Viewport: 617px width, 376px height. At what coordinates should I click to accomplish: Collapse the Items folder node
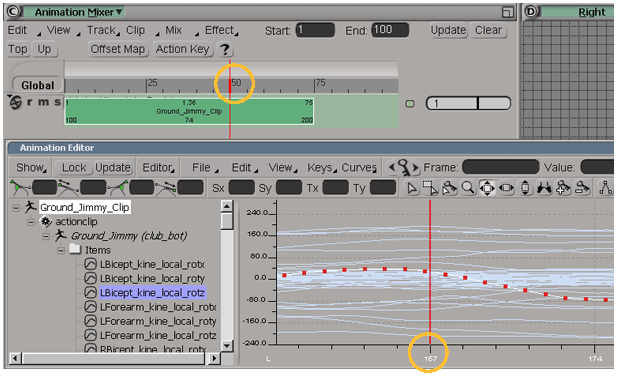tap(61, 250)
